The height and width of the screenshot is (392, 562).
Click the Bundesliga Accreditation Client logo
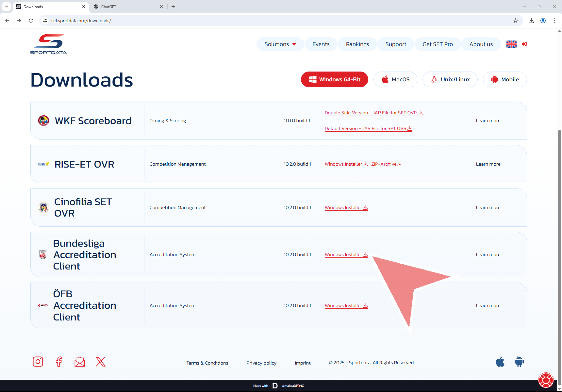click(43, 254)
